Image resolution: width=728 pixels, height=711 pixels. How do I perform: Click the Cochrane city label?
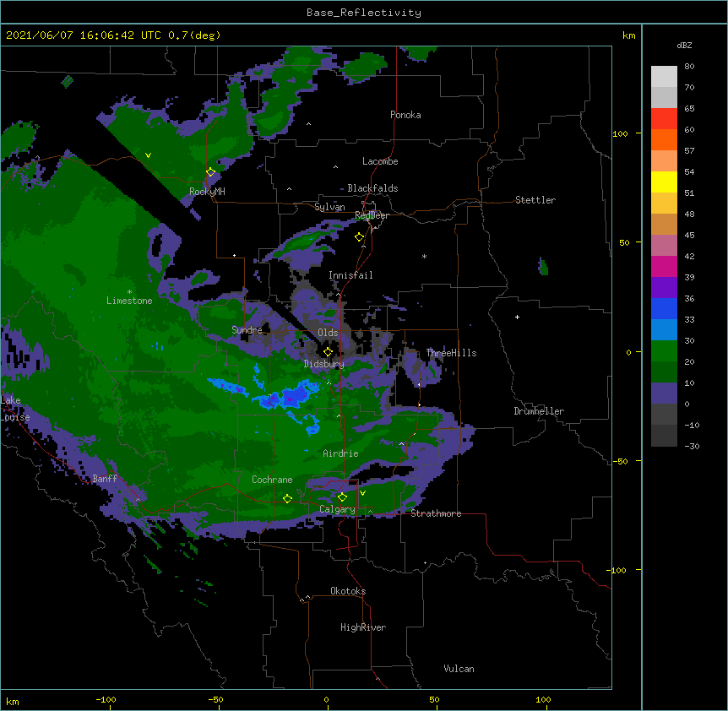point(272,480)
